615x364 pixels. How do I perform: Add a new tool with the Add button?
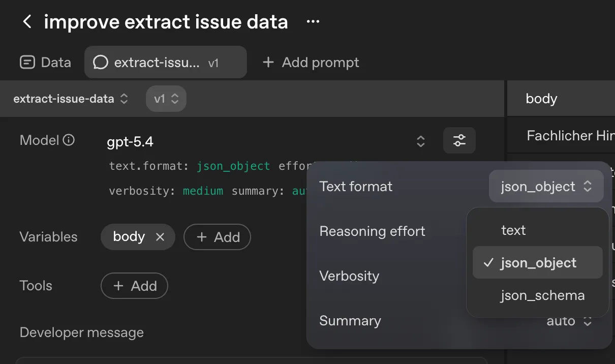click(x=134, y=286)
